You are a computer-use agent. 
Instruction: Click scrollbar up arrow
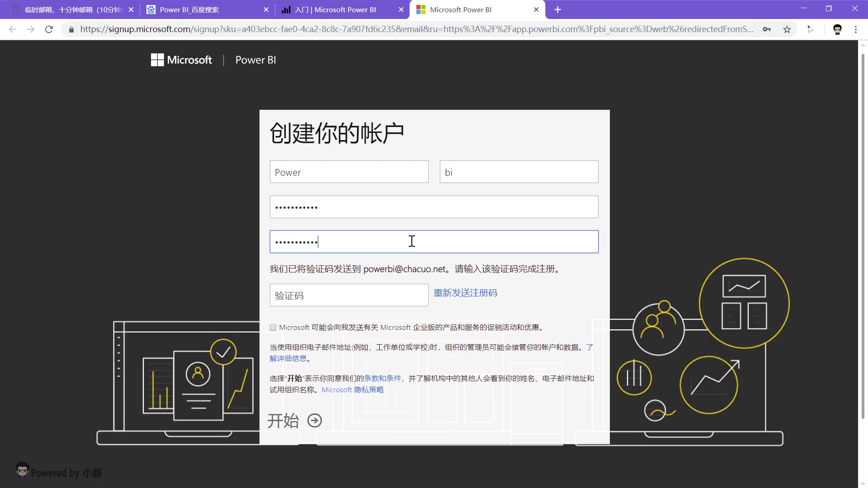coord(863,45)
